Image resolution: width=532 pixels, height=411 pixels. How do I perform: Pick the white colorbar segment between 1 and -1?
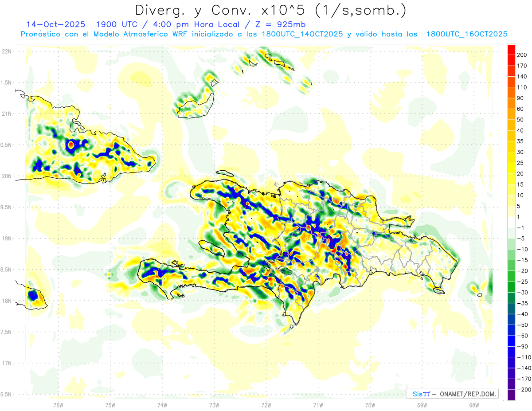click(511, 222)
